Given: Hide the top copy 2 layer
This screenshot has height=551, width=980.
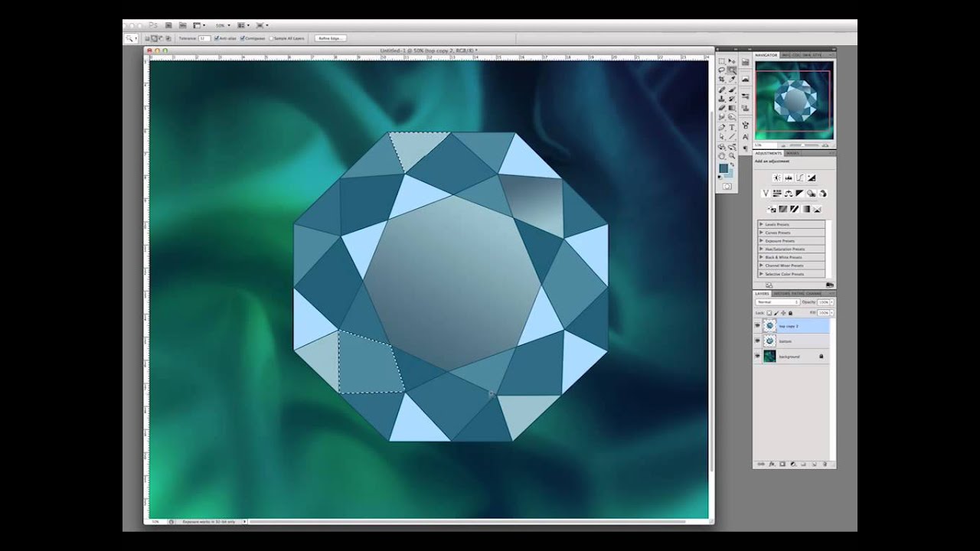Looking at the screenshot, I should point(758,326).
